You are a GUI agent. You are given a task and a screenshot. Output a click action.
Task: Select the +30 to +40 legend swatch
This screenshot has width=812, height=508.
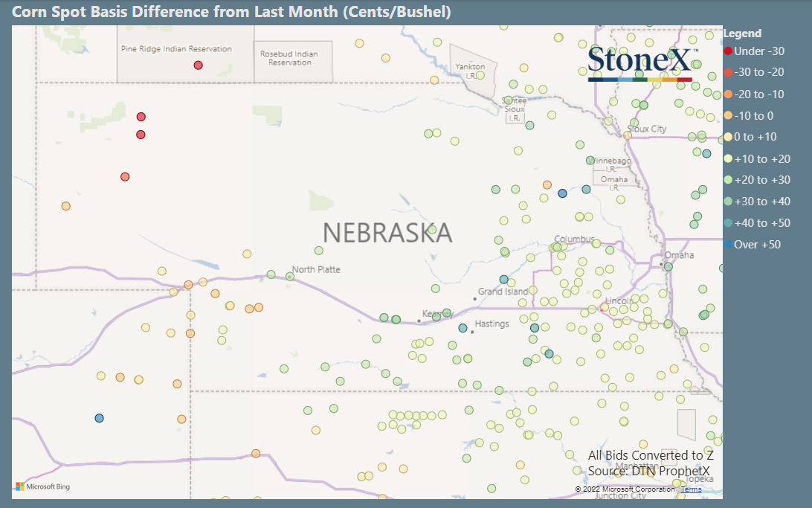tap(728, 202)
